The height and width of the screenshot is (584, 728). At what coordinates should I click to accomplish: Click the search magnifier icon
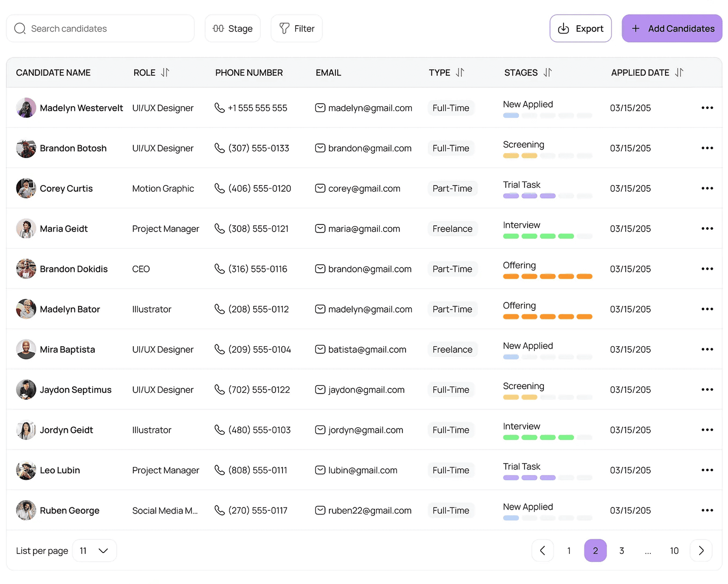[20, 29]
